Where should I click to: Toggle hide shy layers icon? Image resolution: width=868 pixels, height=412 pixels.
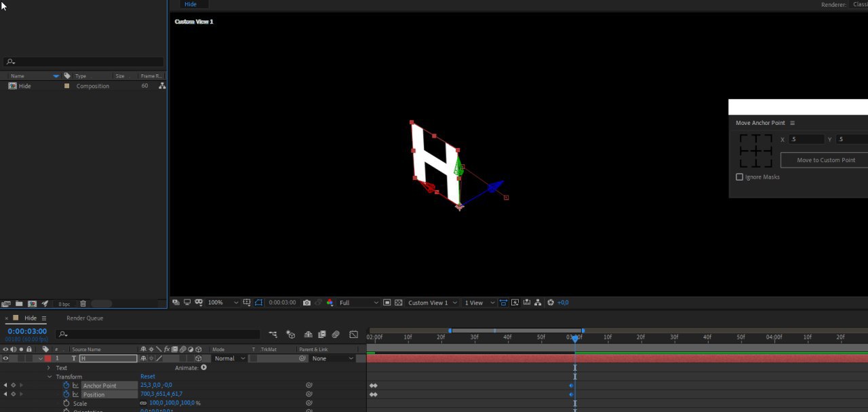pos(308,335)
